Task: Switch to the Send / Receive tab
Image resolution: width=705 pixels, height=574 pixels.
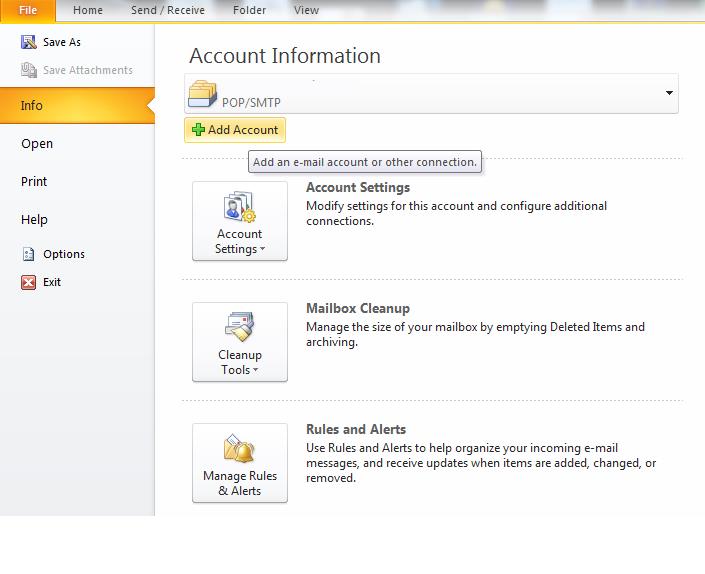Action: (x=168, y=10)
